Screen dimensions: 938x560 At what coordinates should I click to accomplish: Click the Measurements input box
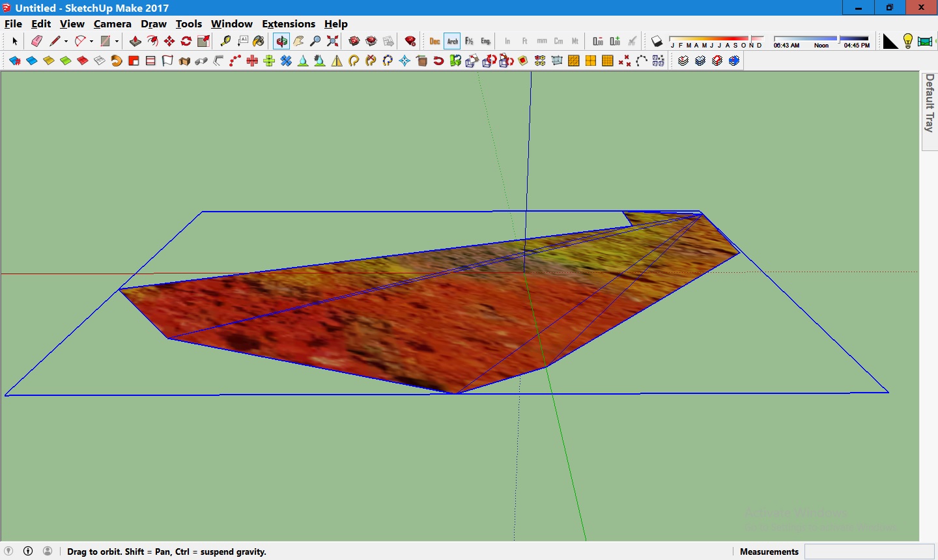869,552
